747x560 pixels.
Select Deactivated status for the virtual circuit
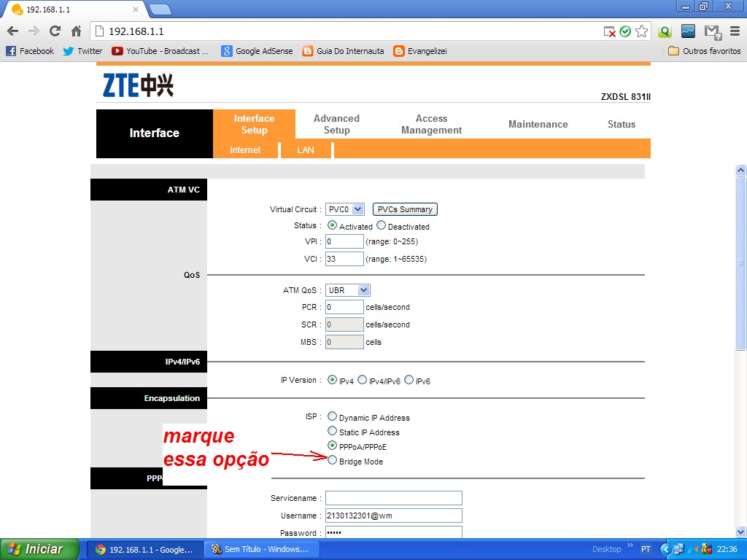click(380, 225)
